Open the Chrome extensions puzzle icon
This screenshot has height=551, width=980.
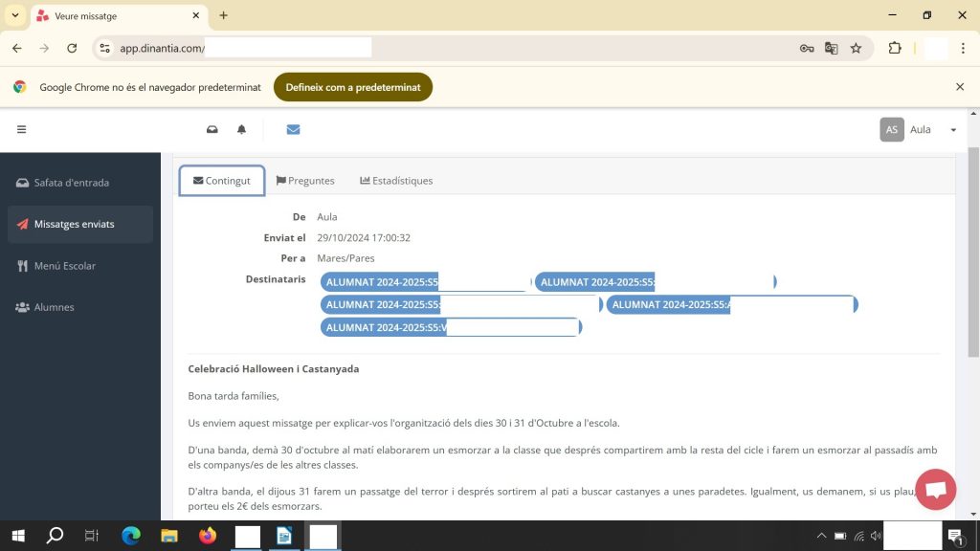(895, 48)
